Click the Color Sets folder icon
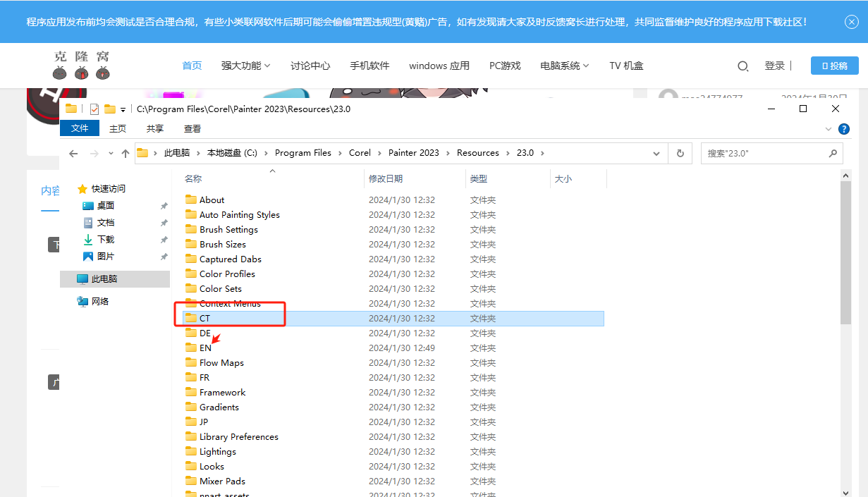Screen dimensions: 868x497 [191, 288]
